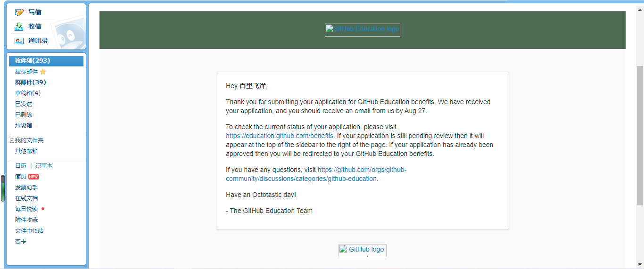
Task: Open 垃圾箱 junk folder
Action: click(x=24, y=126)
